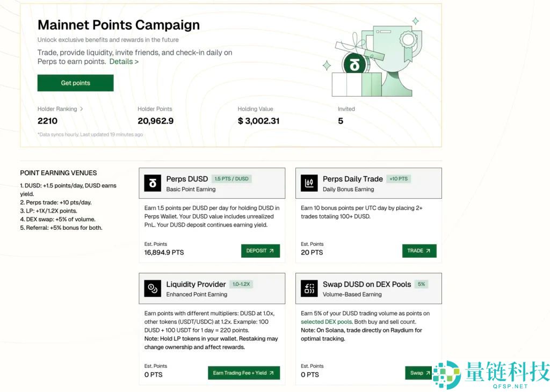Click the +10 PTS badge

399,179
